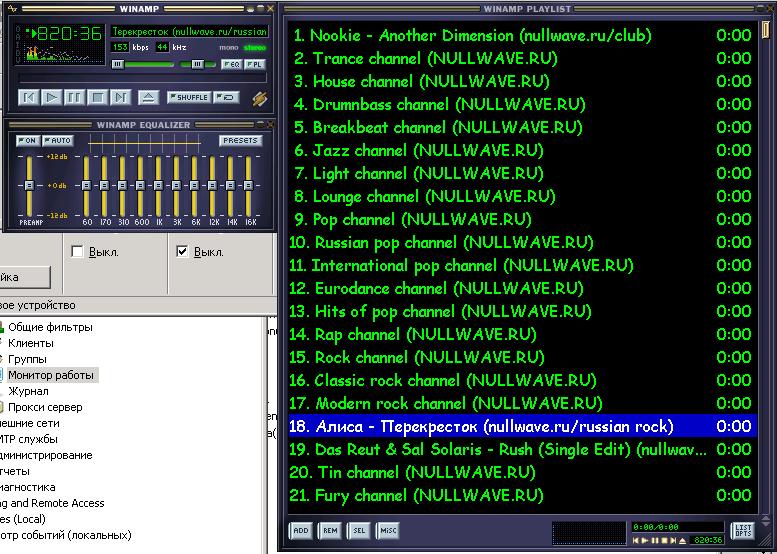Viewport: 777px width, 554px height.
Task: Select playlist entry 8 Lounge channel
Action: (x=523, y=196)
